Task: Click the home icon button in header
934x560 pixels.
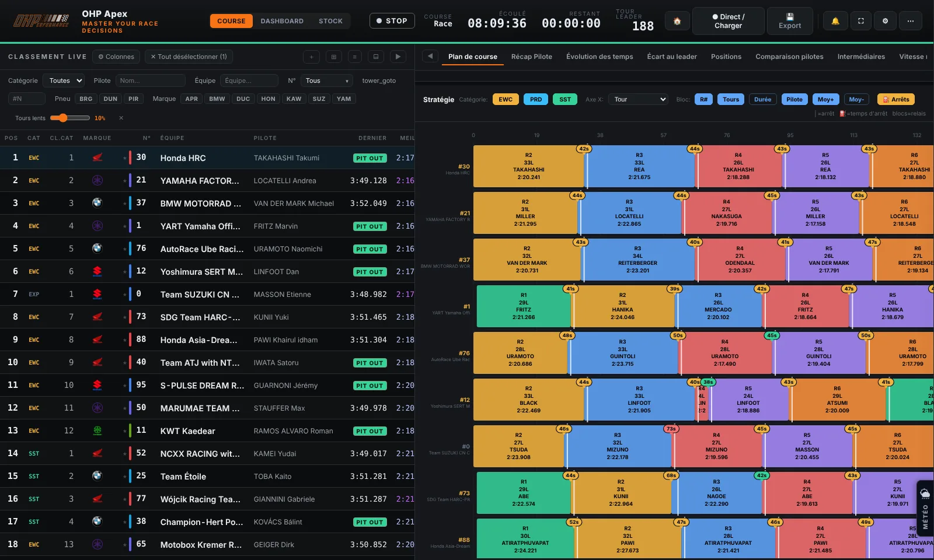Action: click(677, 21)
